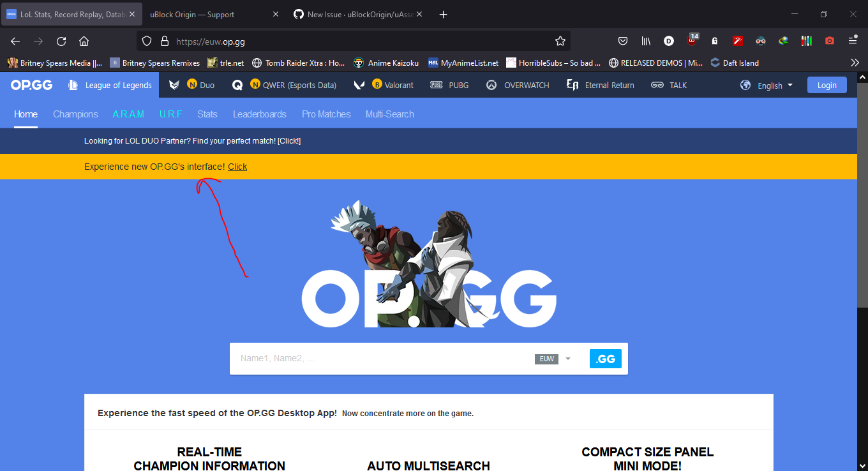Image resolution: width=868 pixels, height=471 pixels.
Task: Click the DuckDuckGo extension icon
Action: point(668,41)
